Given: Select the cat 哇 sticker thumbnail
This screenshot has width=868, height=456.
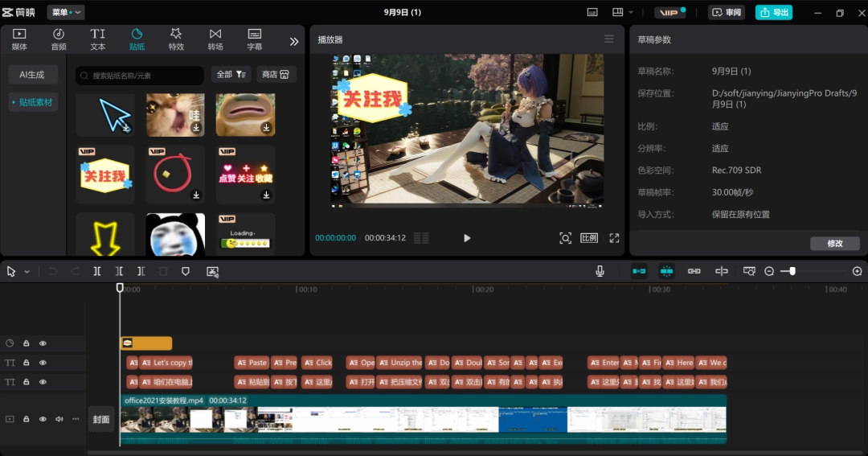Looking at the screenshot, I should pyautogui.click(x=175, y=115).
